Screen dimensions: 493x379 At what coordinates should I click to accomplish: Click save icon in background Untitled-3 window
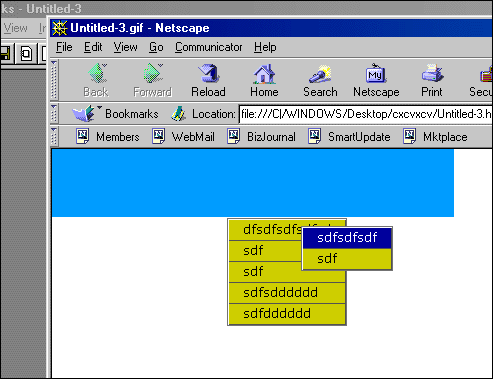coord(5,54)
